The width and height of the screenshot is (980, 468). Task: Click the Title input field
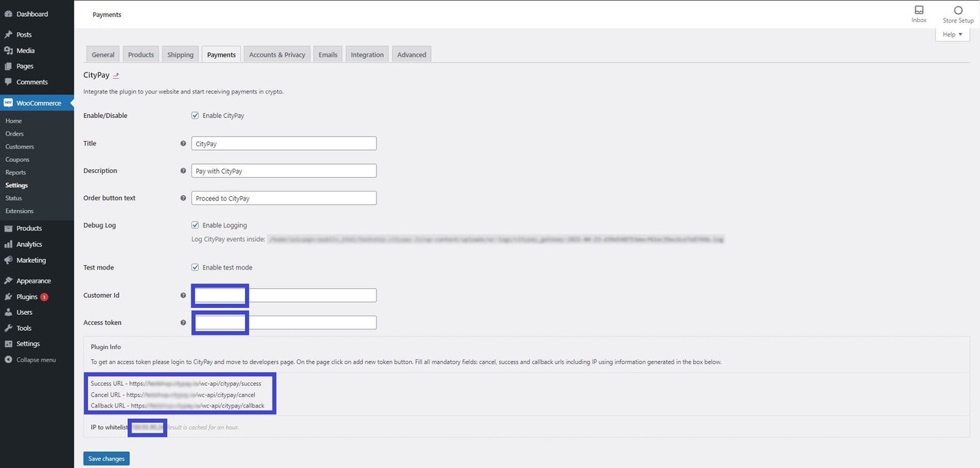point(284,143)
